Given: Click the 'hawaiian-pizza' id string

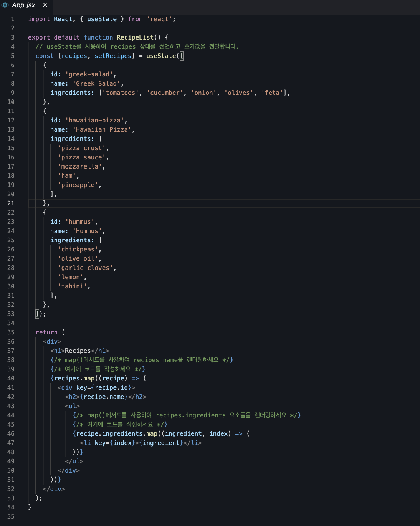Looking at the screenshot, I should [95, 120].
